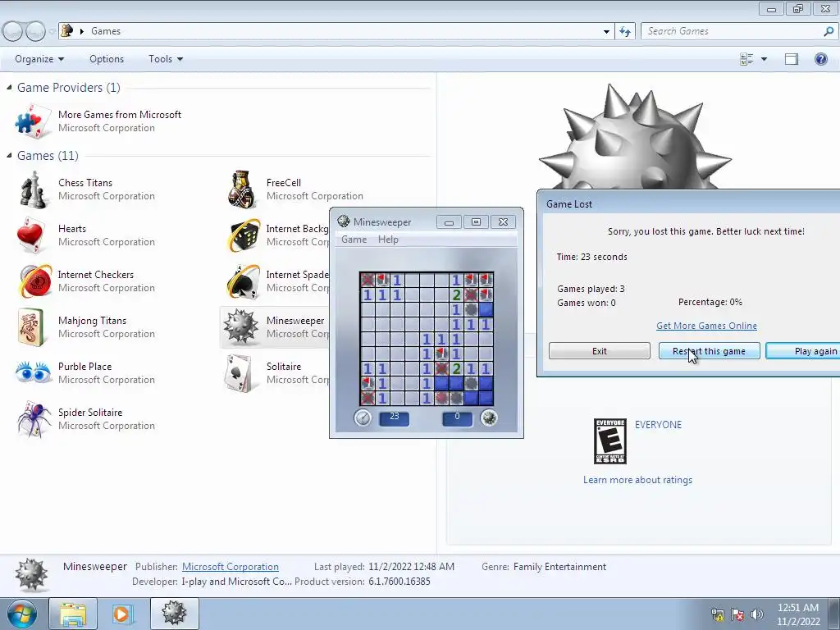
Task: Click the Exit button in Game Lost
Action: coord(600,351)
